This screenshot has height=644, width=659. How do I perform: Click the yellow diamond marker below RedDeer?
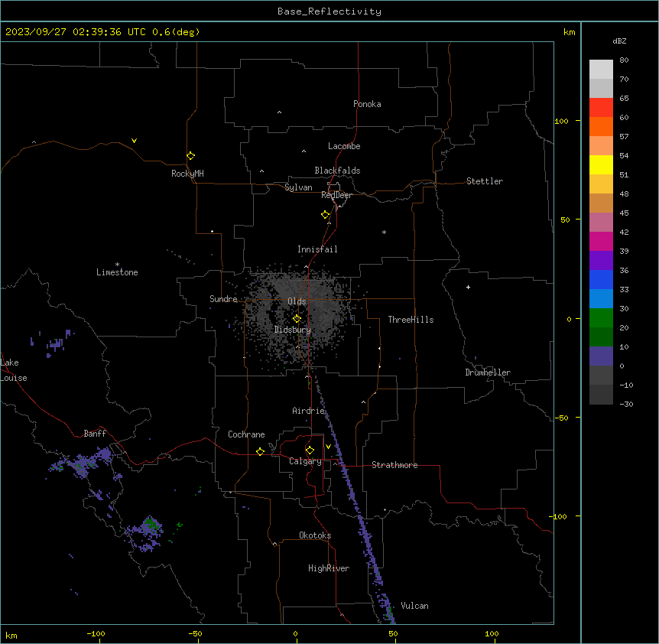point(325,214)
